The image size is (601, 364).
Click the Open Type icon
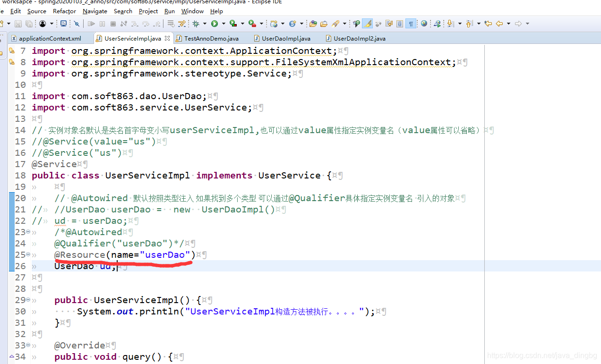313,24
